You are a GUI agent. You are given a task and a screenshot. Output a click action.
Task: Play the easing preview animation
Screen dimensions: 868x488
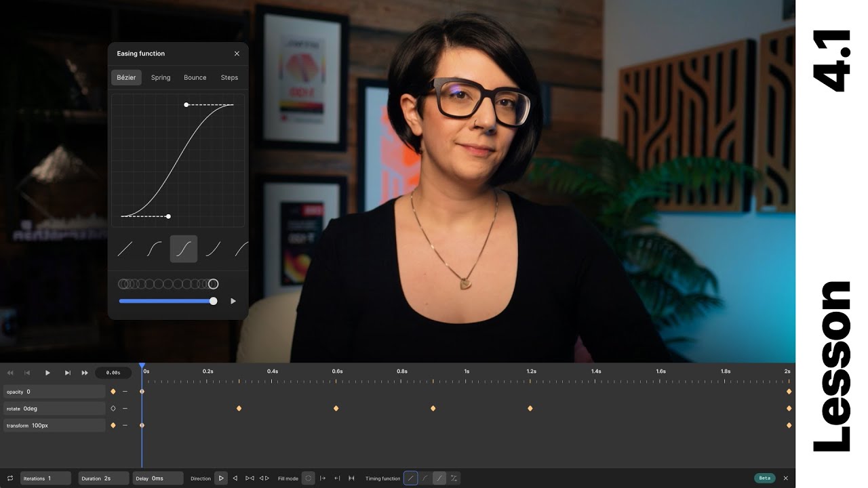click(x=233, y=301)
